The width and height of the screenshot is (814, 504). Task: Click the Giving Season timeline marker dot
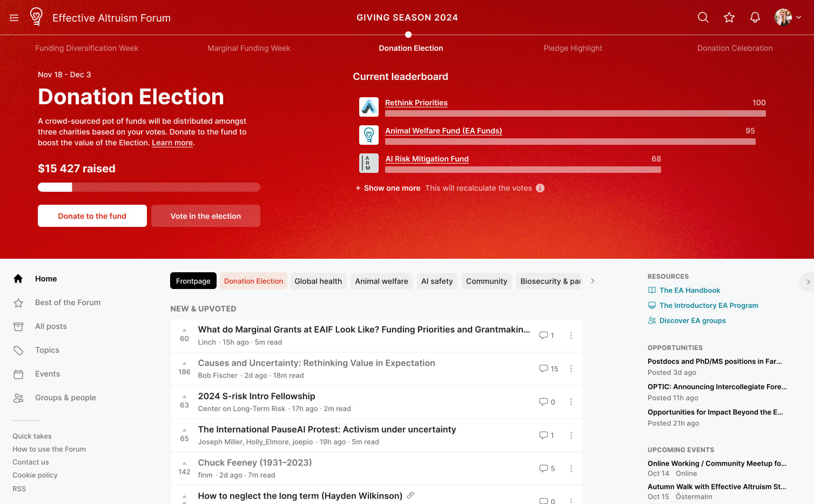408,35
